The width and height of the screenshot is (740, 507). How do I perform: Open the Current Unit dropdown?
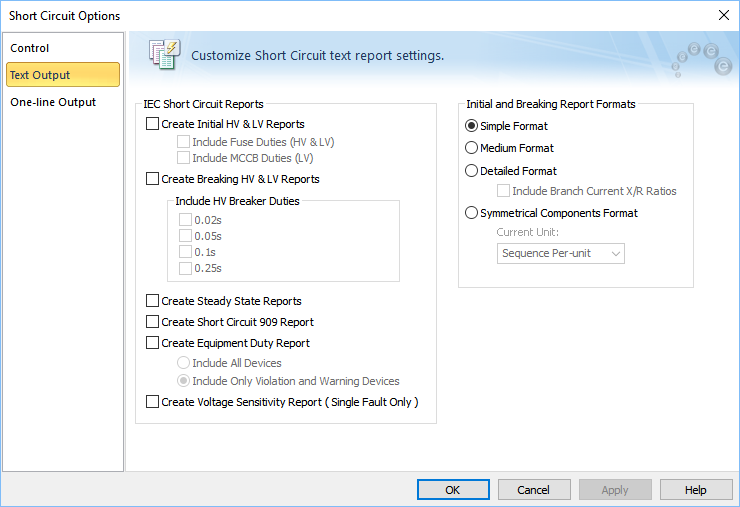[x=561, y=254]
